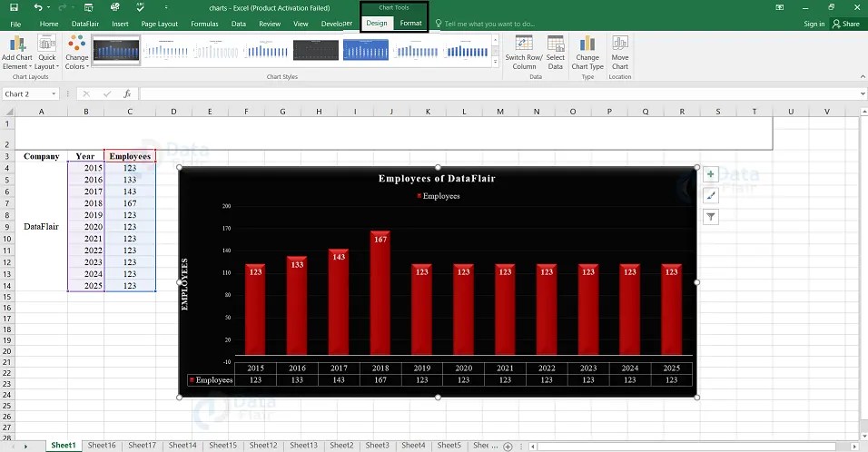Click the brush Chart Styles button
Screen dimensions: 868x452
(x=711, y=195)
